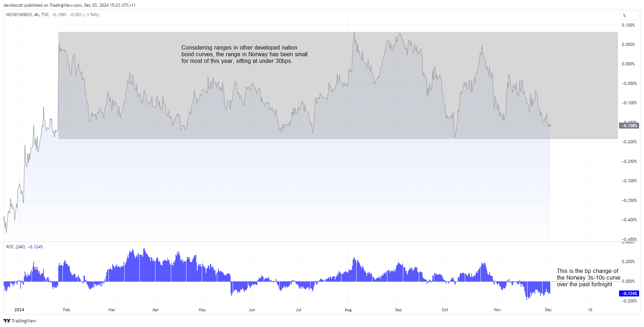Screen dimensions: 644x327
Task: Click the Mar label on time axis
Action: coord(112,310)
